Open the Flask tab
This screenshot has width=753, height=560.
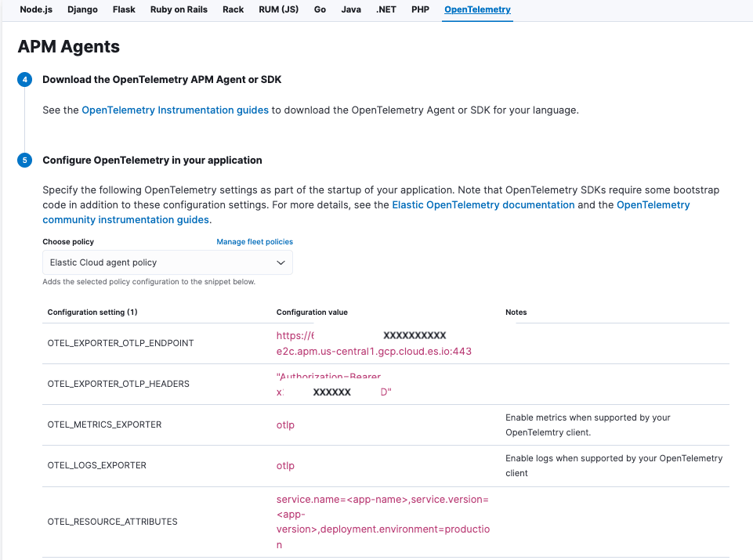123,10
